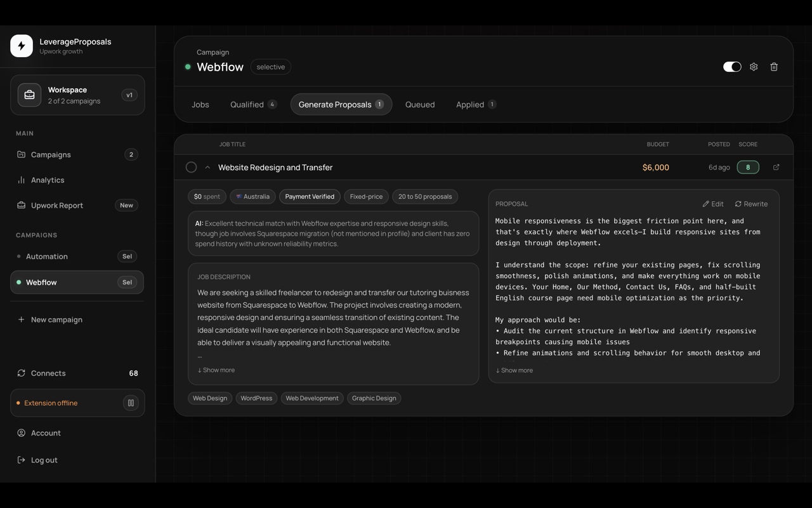Viewport: 812px width, 508px height.
Task: Click the Australia location tag
Action: pos(252,197)
